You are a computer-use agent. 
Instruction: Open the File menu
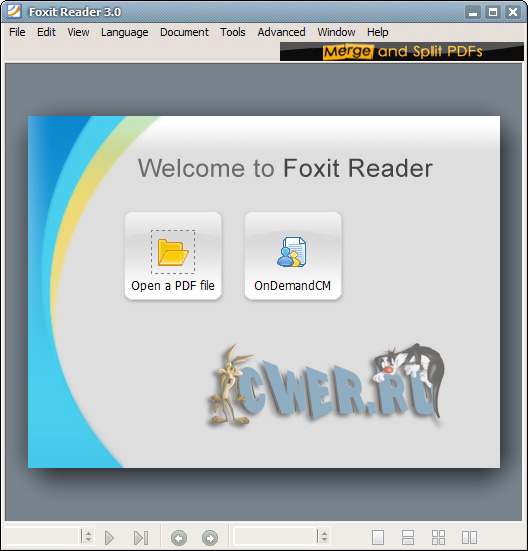click(17, 32)
